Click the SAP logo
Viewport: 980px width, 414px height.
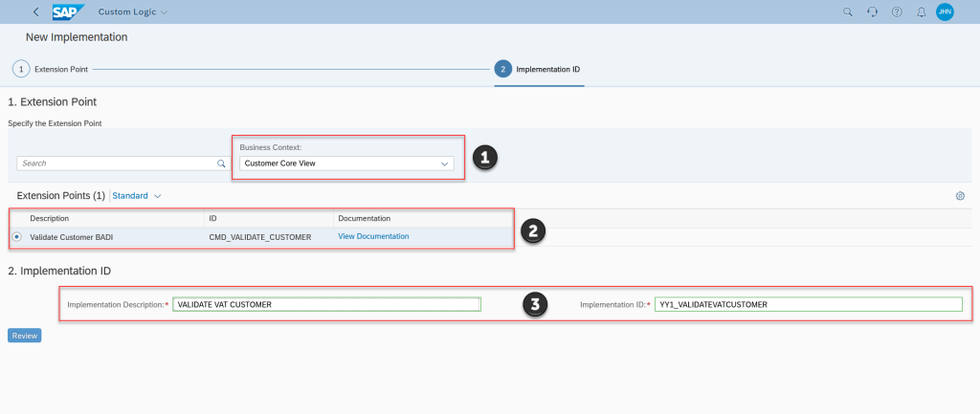[x=69, y=12]
